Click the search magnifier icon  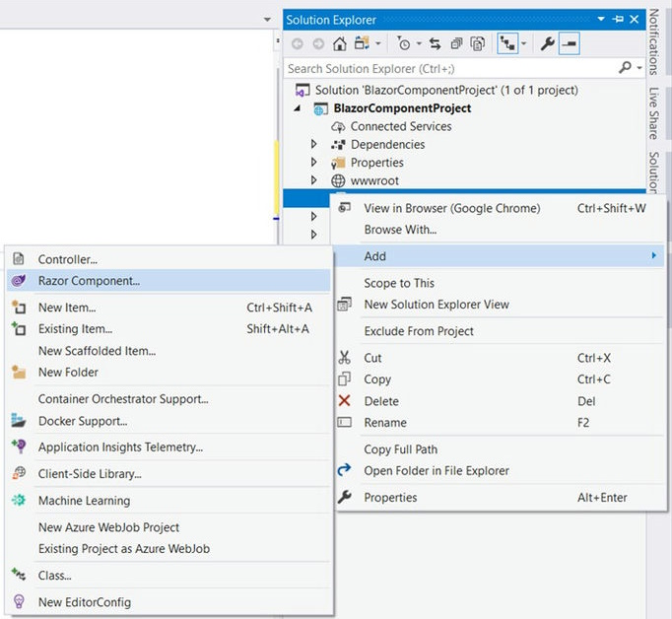[x=626, y=67]
